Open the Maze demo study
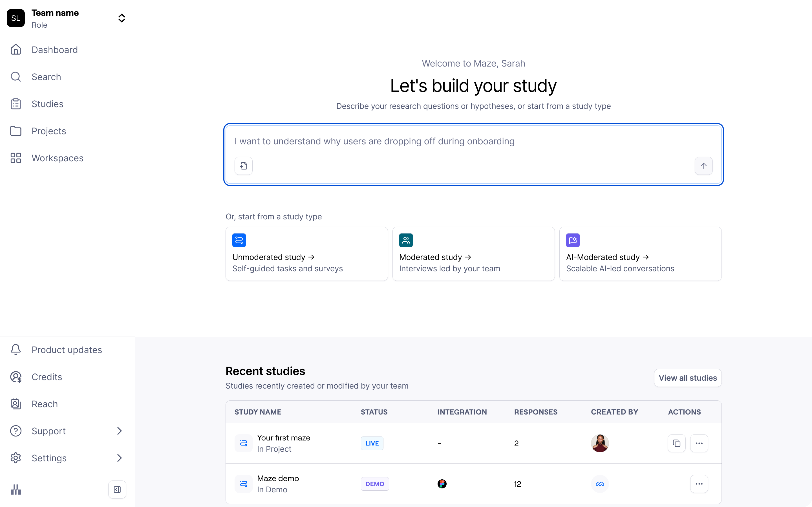Screen dimensions: 812x507 pos(278,479)
